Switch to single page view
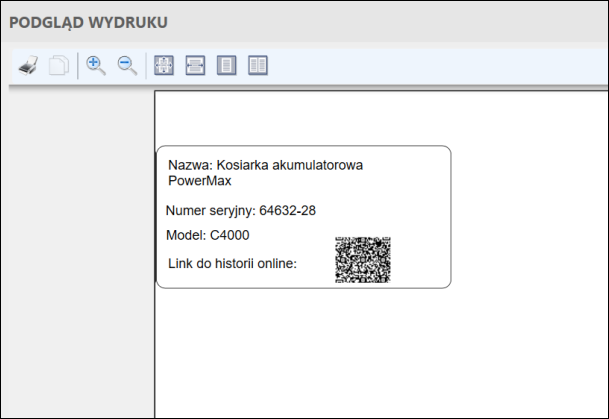609x419 pixels. pos(226,65)
